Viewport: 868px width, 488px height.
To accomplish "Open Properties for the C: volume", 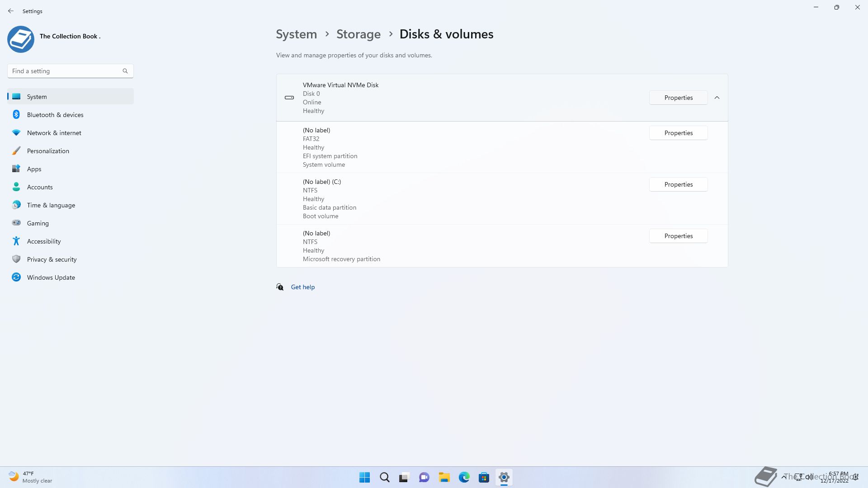I will tap(679, 184).
